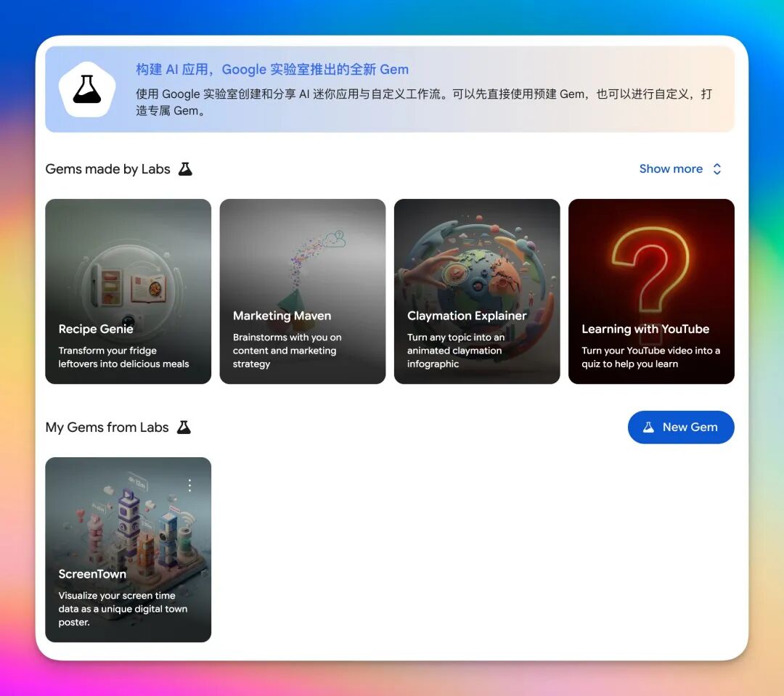Click the flask icon inside the New Gem button
Image resolution: width=784 pixels, height=696 pixels.
tap(649, 427)
